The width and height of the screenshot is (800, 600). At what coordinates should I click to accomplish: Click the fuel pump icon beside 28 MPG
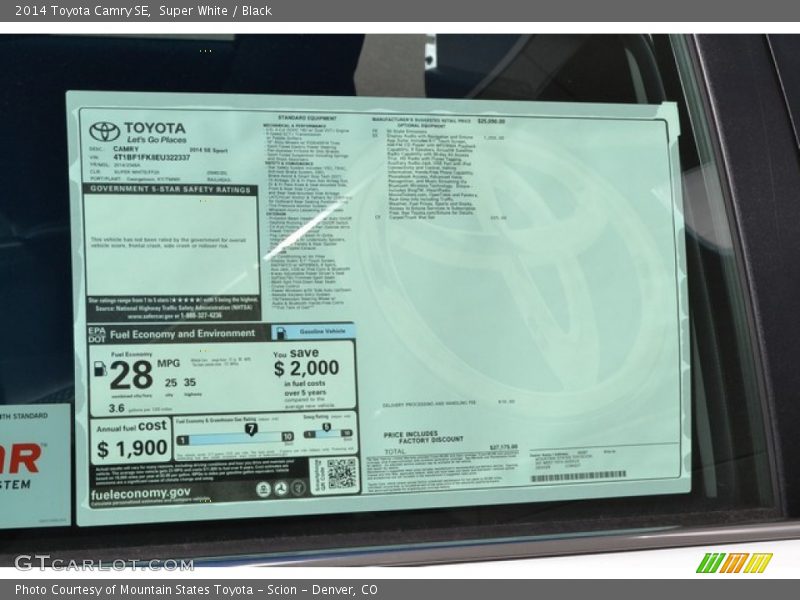100,368
